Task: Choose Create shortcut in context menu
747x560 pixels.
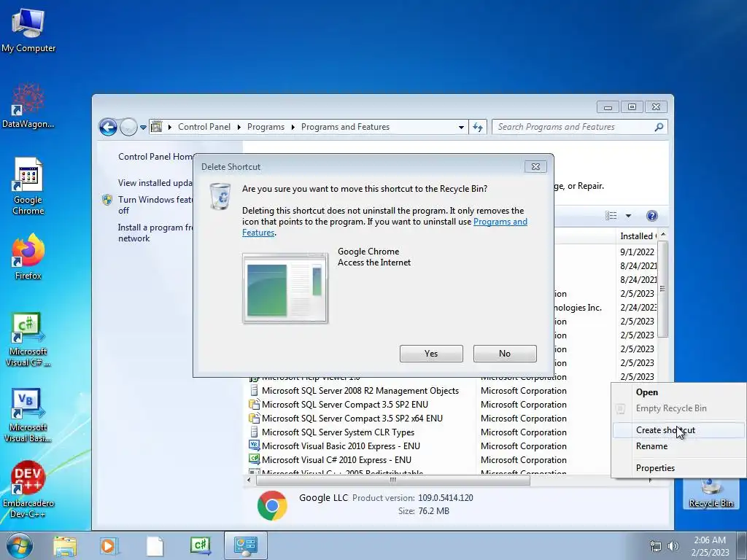Action: pyautogui.click(x=679, y=430)
